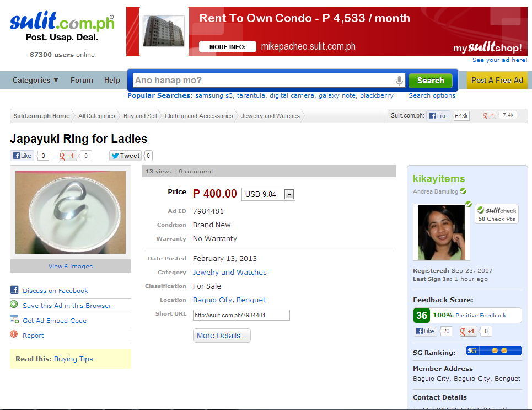Click Post A Free Ad button
This screenshot has width=532, height=410.
497,80
